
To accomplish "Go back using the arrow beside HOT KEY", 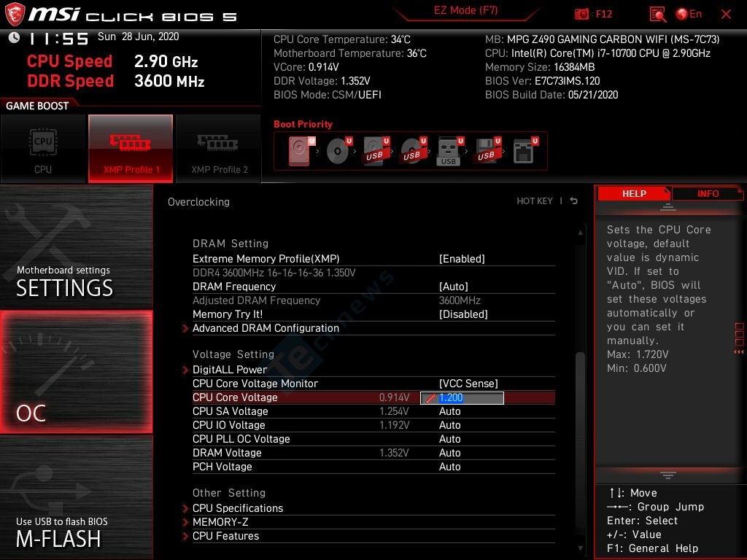I will tap(574, 201).
